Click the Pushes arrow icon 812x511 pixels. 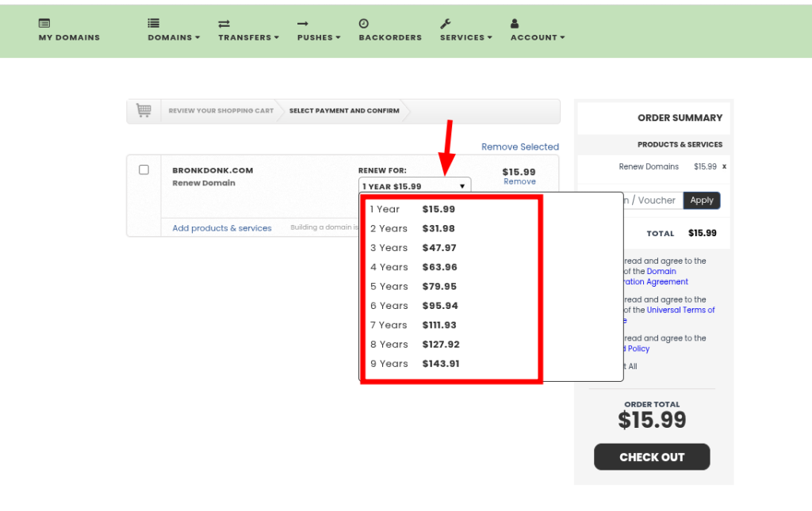[x=303, y=24]
